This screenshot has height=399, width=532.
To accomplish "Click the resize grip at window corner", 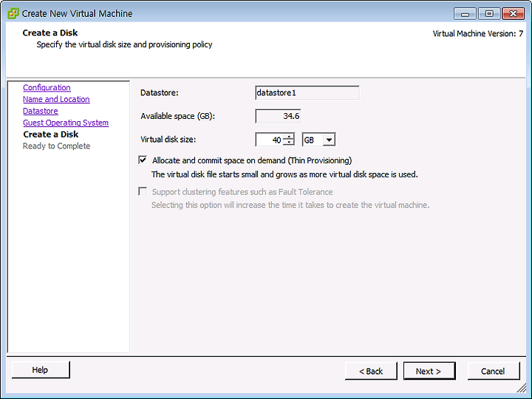I will pyautogui.click(x=521, y=387).
